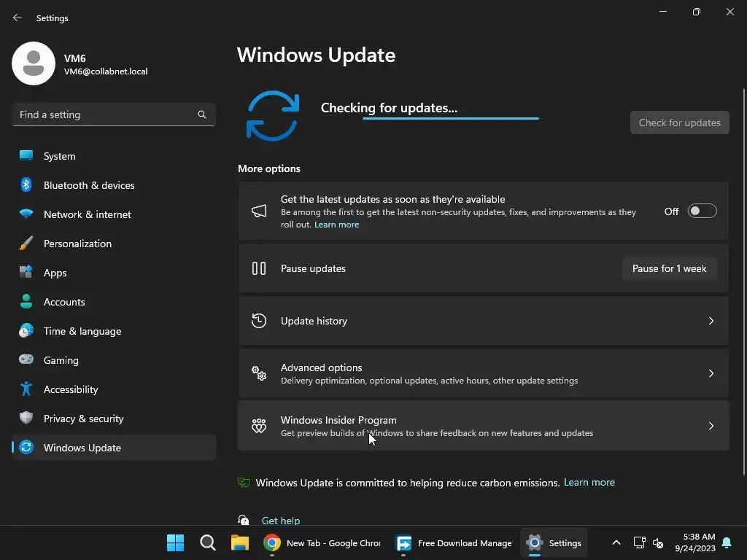Click the VM6 user avatar picture
The image size is (747, 560).
tap(34, 63)
